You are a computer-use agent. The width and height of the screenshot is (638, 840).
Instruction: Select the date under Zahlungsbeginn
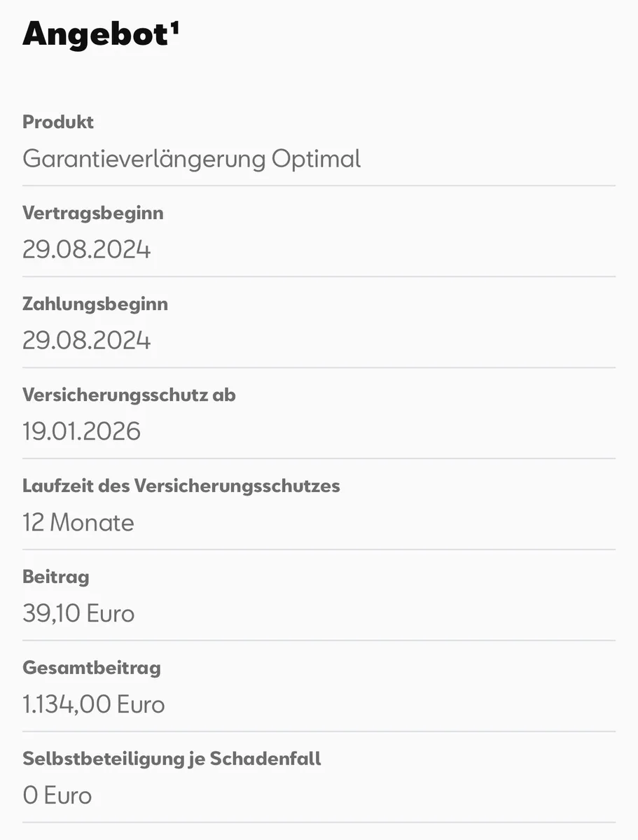coord(86,341)
